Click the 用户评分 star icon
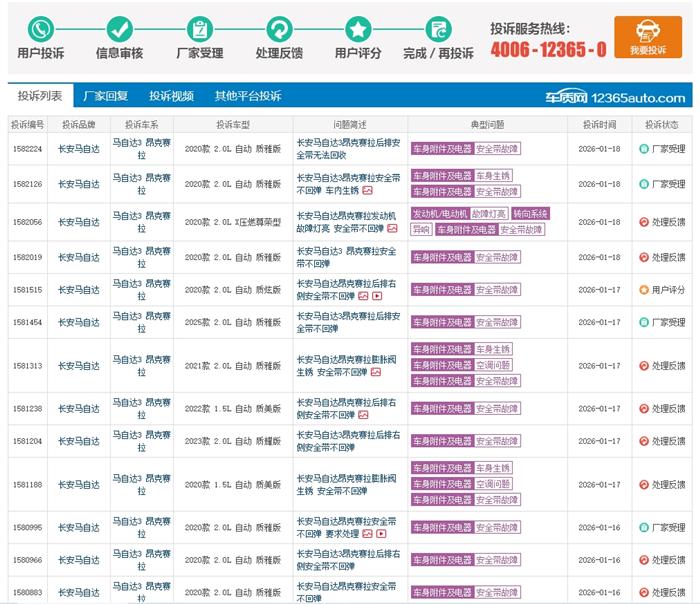The height and width of the screenshot is (604, 700). [x=358, y=28]
